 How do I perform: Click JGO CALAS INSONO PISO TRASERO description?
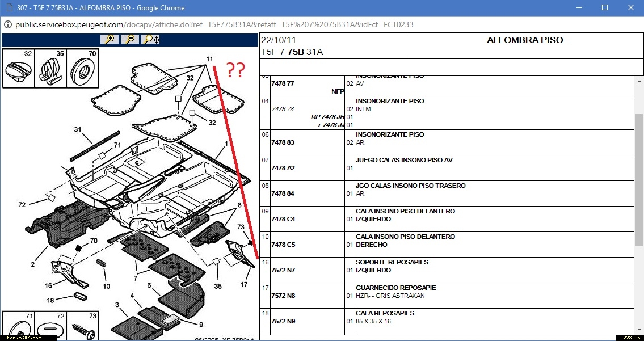coord(411,186)
